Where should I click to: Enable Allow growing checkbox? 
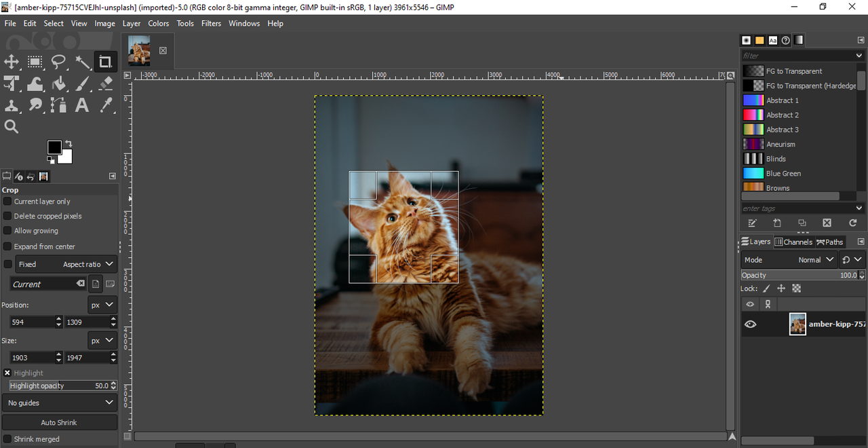click(x=7, y=231)
